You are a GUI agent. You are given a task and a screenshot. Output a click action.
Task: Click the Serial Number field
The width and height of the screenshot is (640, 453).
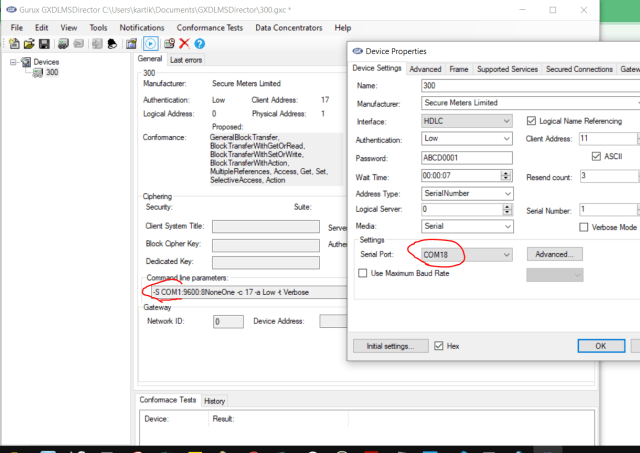click(x=608, y=209)
